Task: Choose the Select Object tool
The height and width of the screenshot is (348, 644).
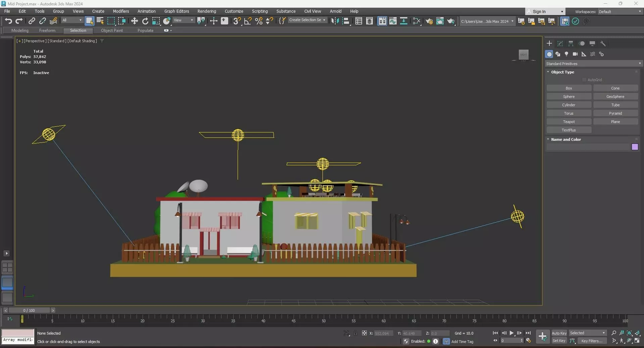Action: [89, 21]
